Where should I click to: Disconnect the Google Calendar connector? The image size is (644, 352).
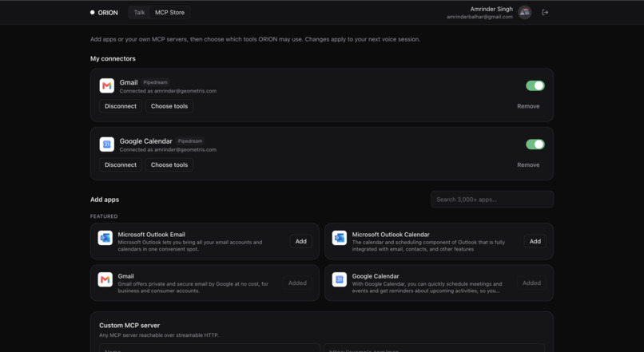[x=121, y=165]
